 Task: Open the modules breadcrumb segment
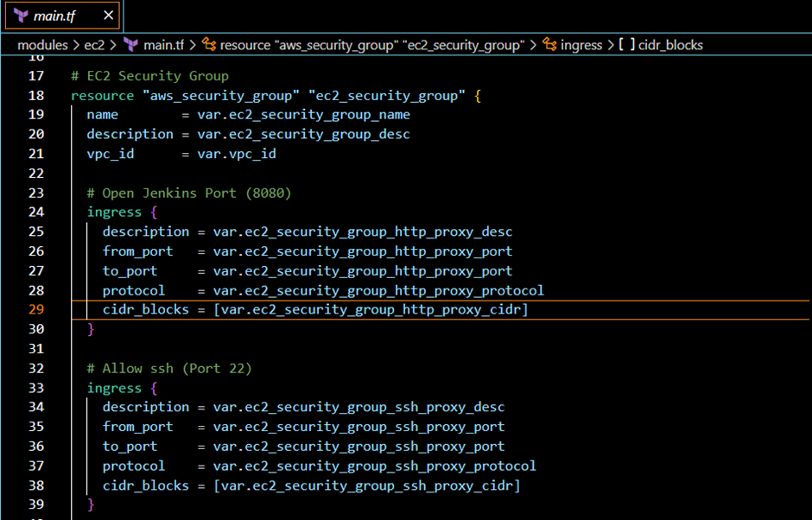[x=42, y=45]
